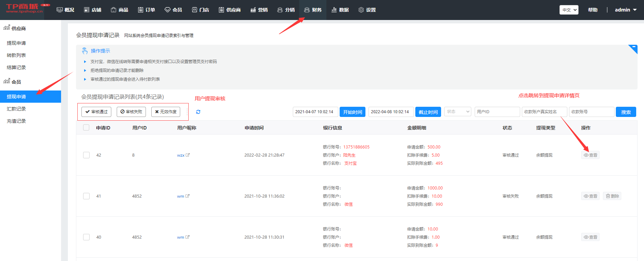Screen dimensions: 644x261
Task: Click the refresh icon beside the audit buttons
Action: pyautogui.click(x=198, y=112)
